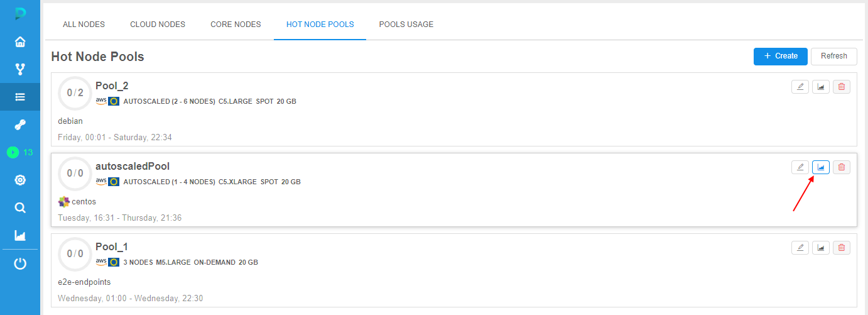This screenshot has height=315, width=868.
Task: Delete Pool_1 with trash icon
Action: click(842, 248)
